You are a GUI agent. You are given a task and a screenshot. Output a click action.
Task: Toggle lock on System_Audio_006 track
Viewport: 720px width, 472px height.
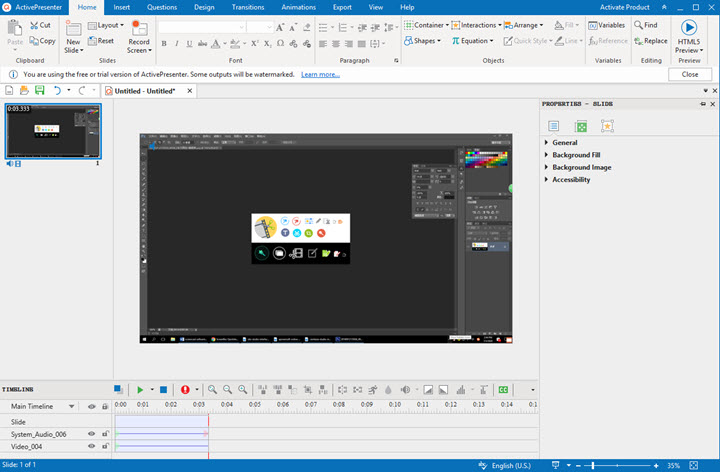pyautogui.click(x=105, y=434)
